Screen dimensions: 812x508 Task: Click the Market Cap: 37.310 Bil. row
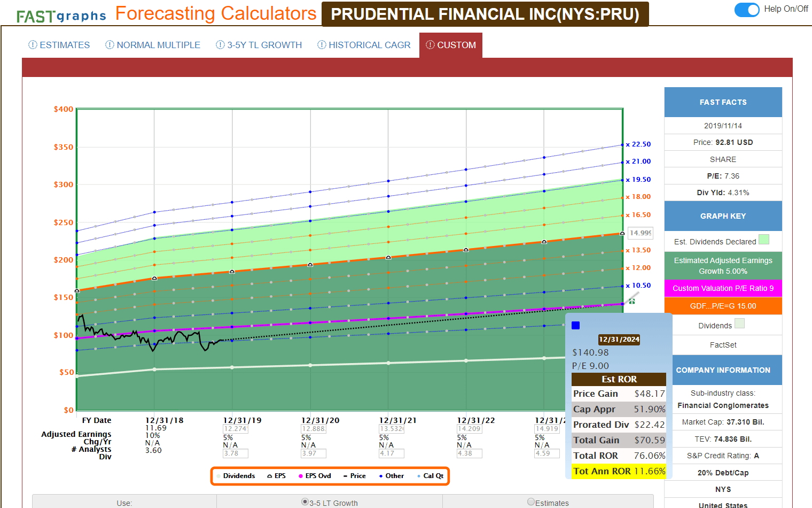click(723, 422)
